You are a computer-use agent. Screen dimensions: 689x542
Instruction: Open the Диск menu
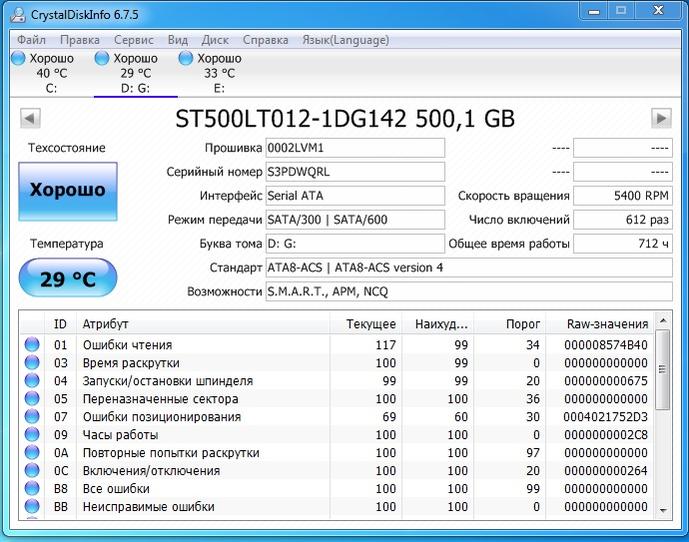pos(215,40)
